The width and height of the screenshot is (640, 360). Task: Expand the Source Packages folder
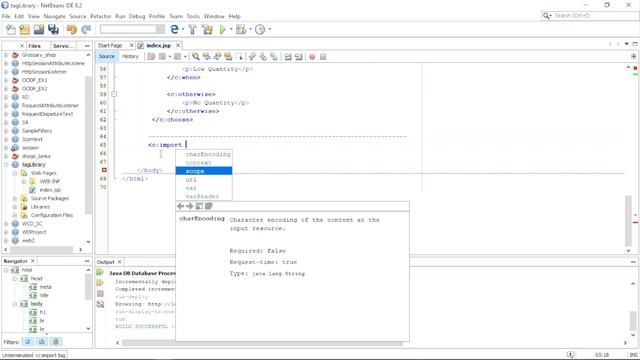(x=15, y=198)
